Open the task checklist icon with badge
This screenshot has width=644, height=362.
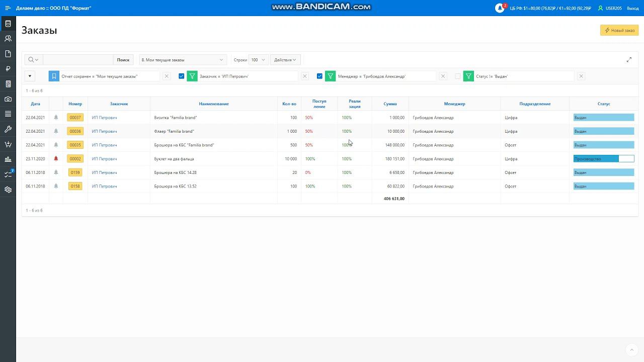point(8,174)
